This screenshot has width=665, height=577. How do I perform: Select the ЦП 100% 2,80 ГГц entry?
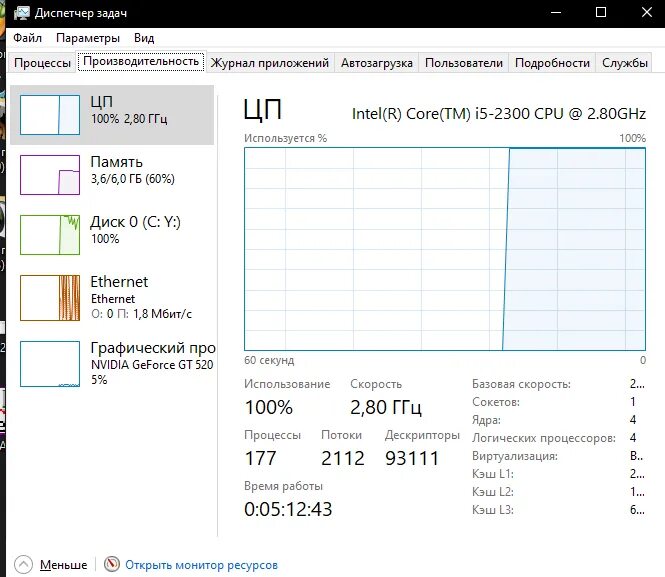(x=112, y=115)
